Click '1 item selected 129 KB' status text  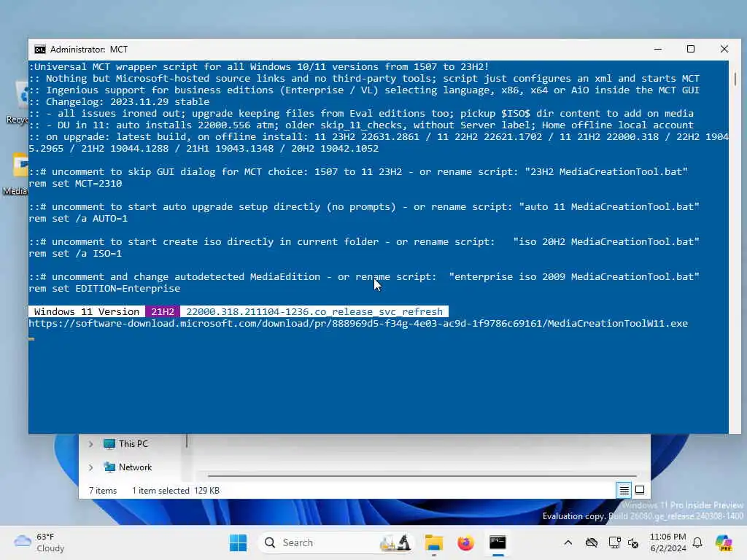[x=176, y=491]
